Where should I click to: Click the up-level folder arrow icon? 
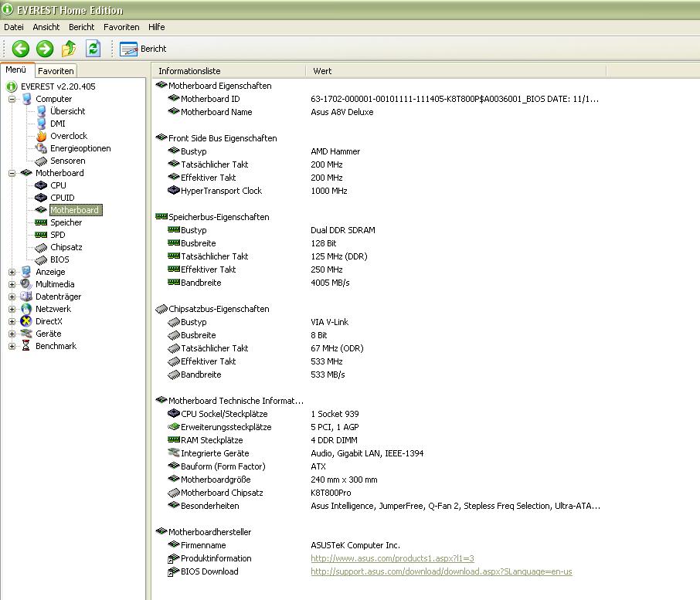[69, 49]
